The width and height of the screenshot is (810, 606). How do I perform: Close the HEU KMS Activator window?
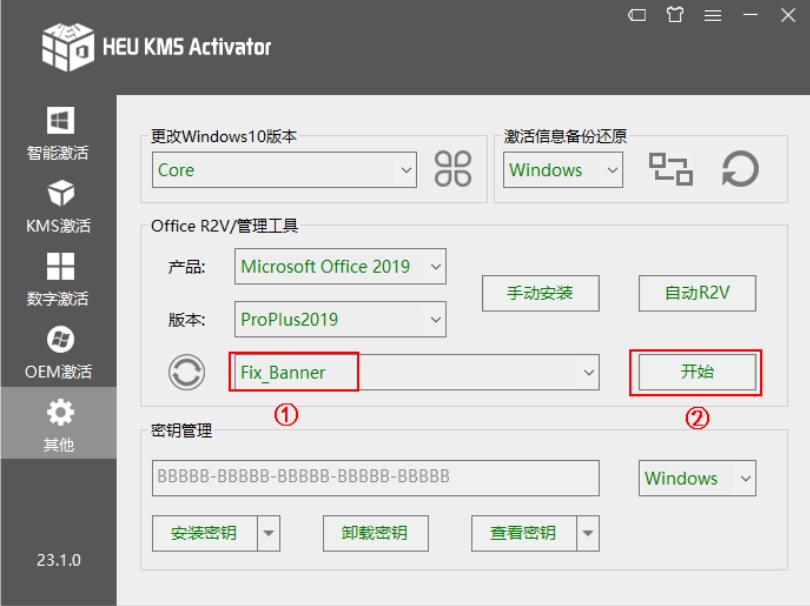(788, 15)
